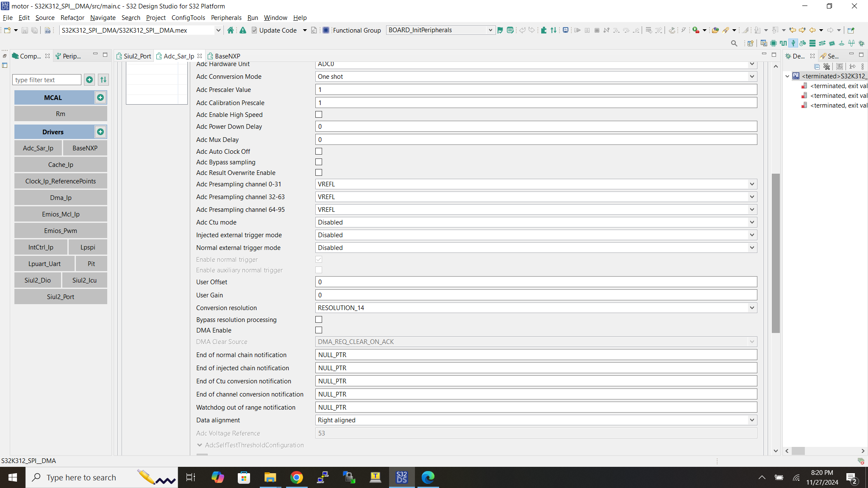The height and width of the screenshot is (488, 868).
Task: Switch to the Siul2_Port tab
Action: tap(136, 55)
